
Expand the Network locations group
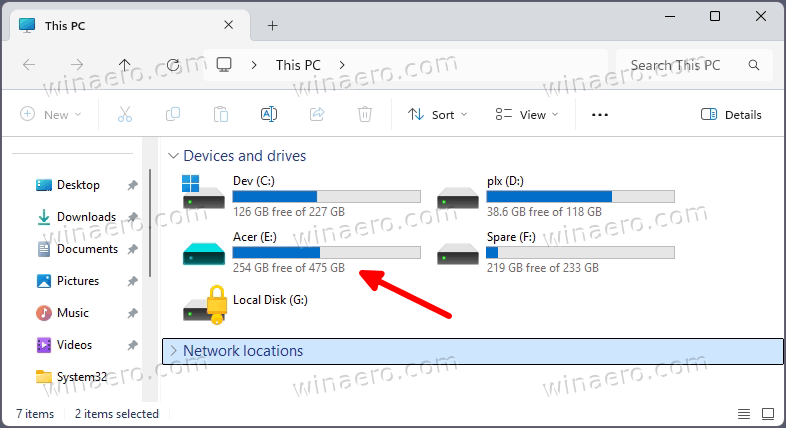[x=173, y=351]
